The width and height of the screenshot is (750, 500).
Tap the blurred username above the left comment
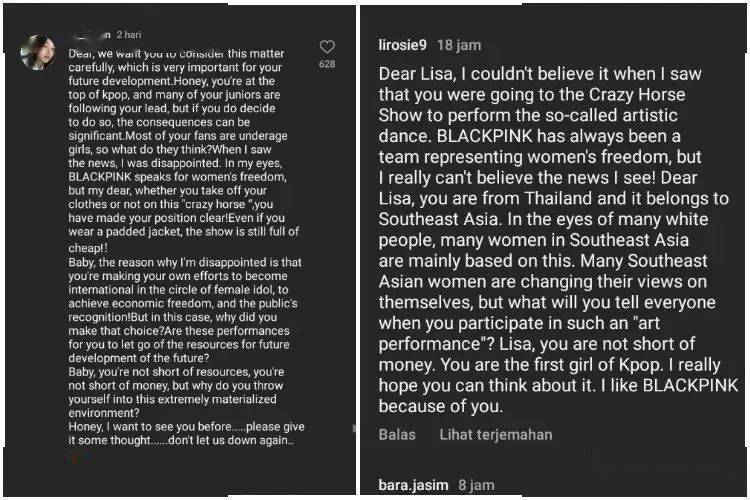[90, 35]
